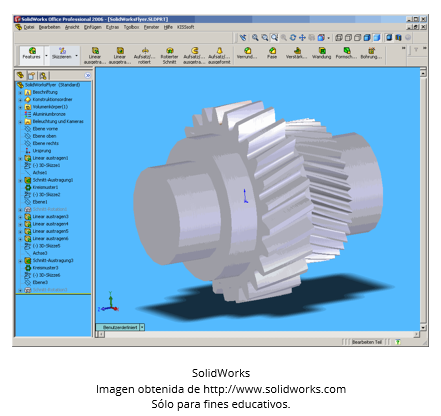Expand the Schnitt-Austragung1 feature
Image resolution: width=441 pixels, height=416 pixels.
(20, 181)
